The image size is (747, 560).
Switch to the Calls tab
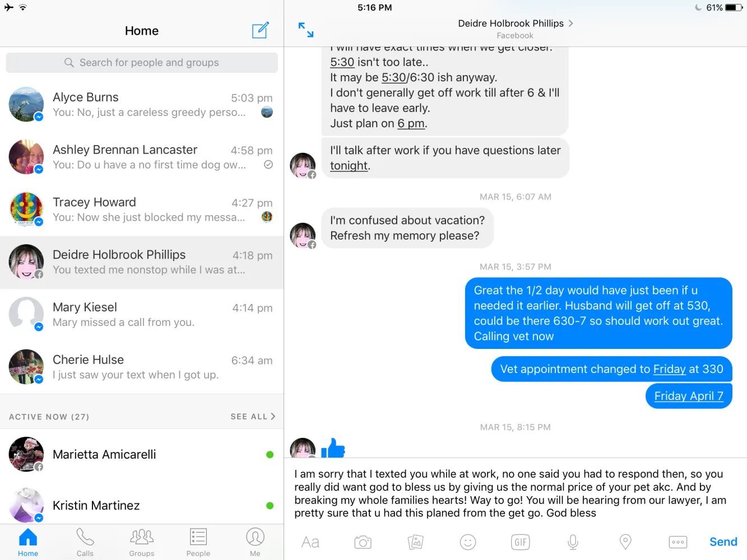[x=85, y=542]
